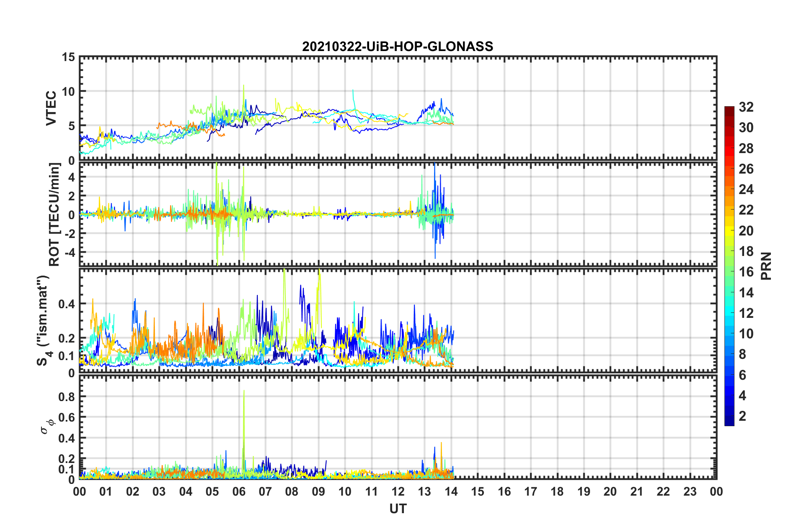
Task: Click tick label 32 on PRN colorbar
Action: click(746, 107)
